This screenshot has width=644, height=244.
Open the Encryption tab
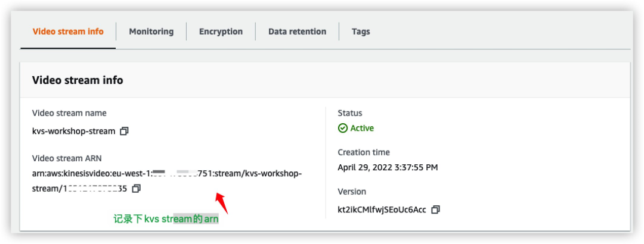221,32
